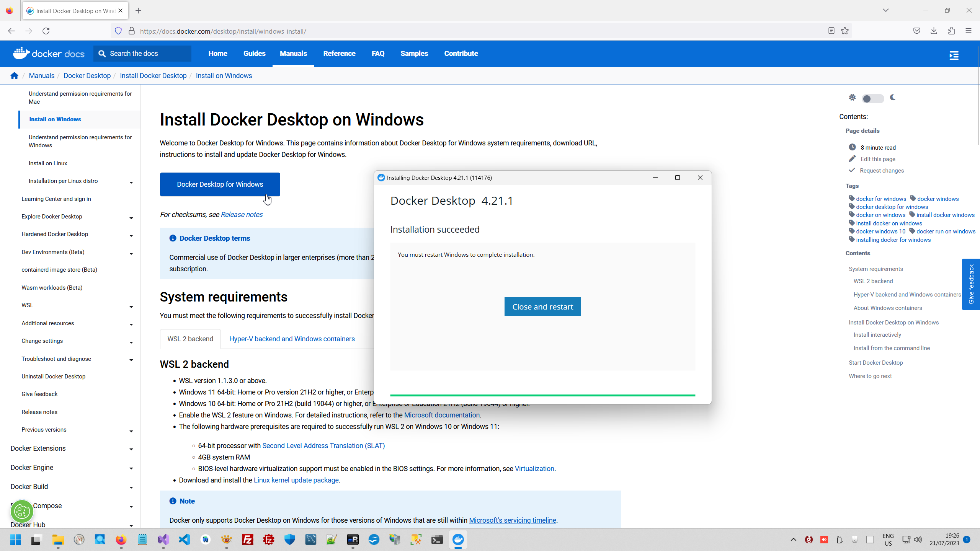Click the Close and restart button
980x551 pixels.
[x=542, y=306]
